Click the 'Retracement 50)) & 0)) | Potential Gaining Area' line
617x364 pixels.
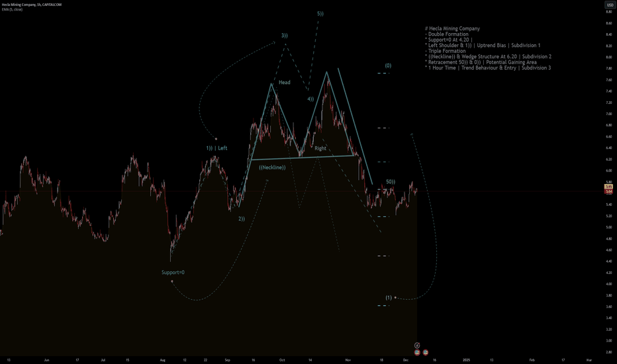[x=481, y=62]
